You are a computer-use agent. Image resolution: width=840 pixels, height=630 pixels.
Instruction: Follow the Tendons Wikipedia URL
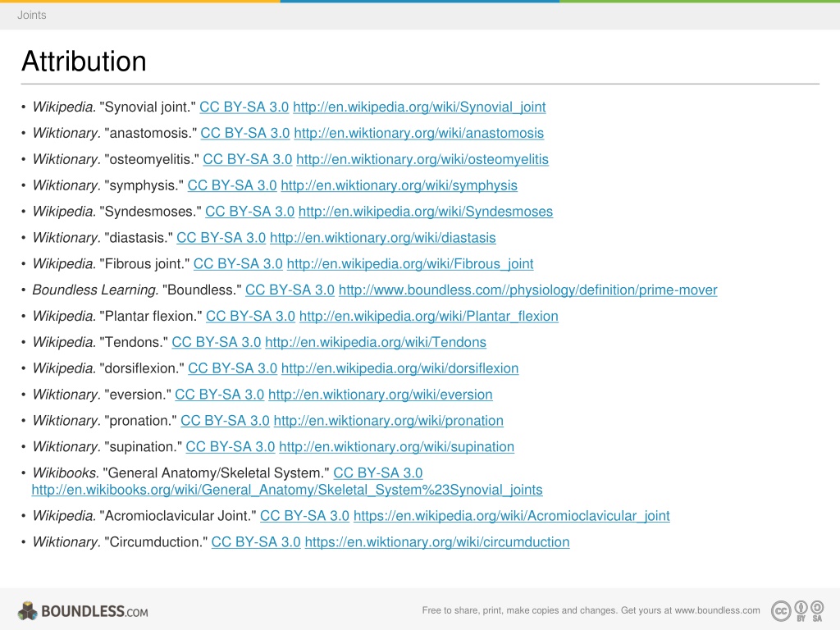point(376,342)
